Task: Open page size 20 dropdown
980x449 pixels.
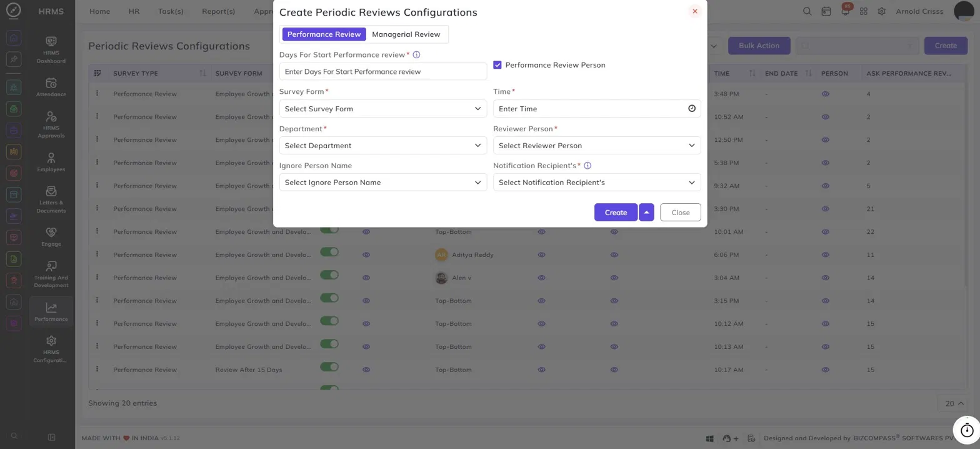Action: point(952,403)
